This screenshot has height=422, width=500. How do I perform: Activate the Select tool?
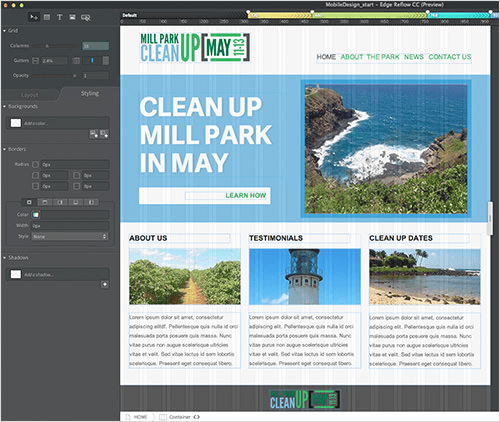(34, 17)
